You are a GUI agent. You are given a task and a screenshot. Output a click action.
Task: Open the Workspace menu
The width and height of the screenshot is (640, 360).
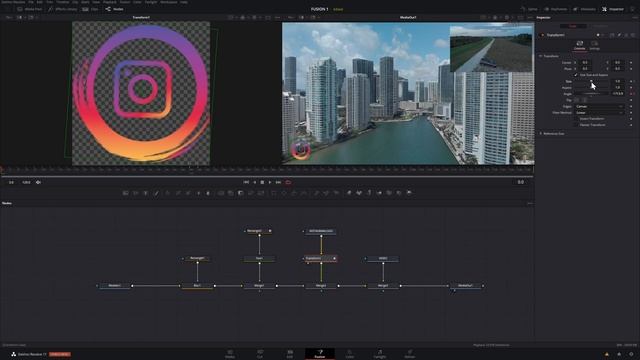click(x=169, y=2)
